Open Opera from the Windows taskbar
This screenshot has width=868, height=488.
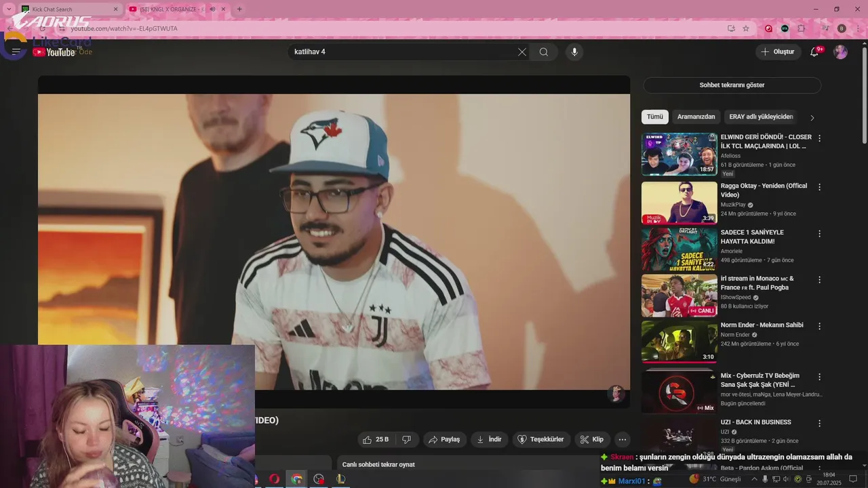click(275, 479)
